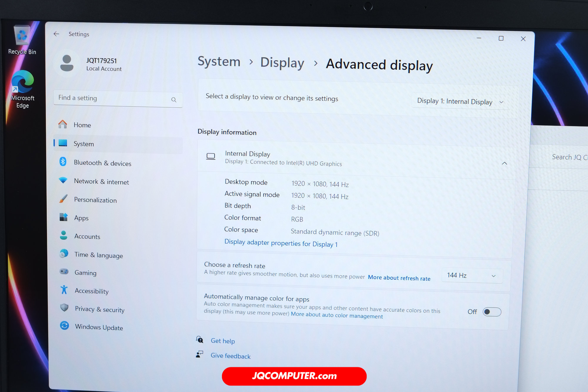The height and width of the screenshot is (392, 588).
Task: Select System in the sidebar
Action: click(x=118, y=144)
